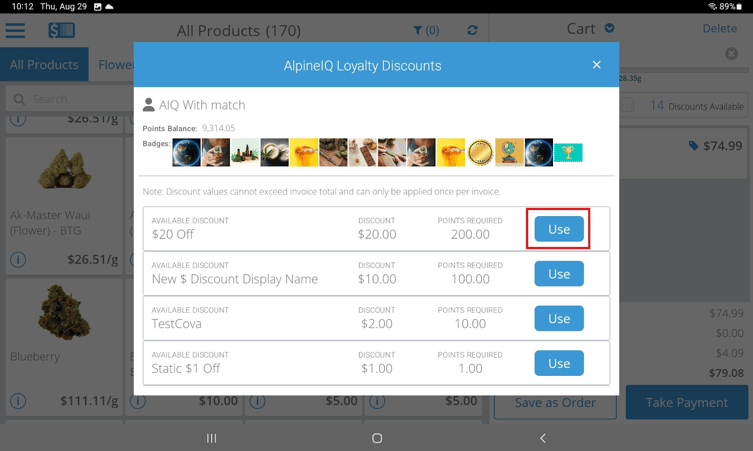Refresh the product list
The width and height of the screenshot is (753, 451).
click(472, 31)
